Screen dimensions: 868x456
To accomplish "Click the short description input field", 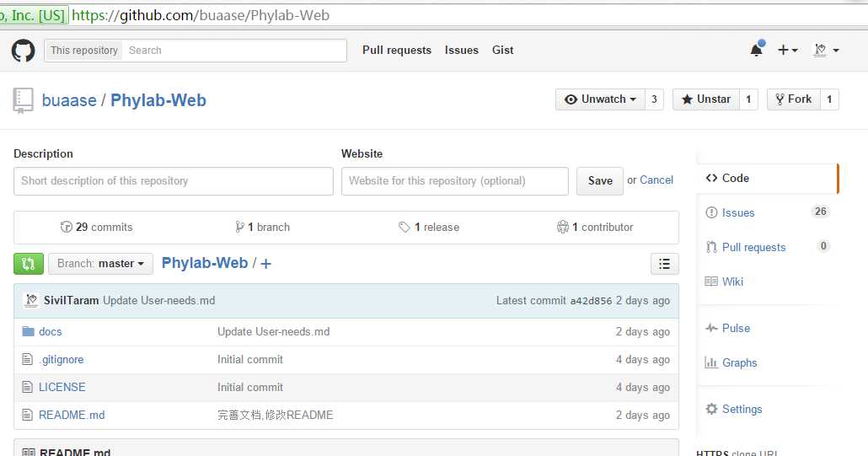I will [174, 181].
